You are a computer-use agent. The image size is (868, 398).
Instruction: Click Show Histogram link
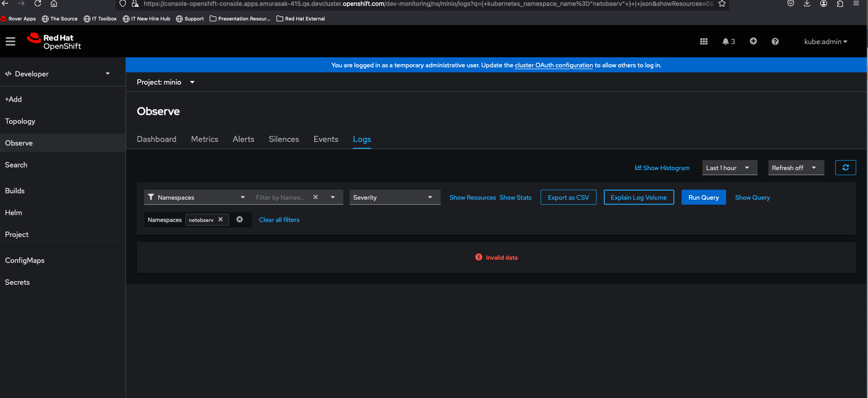662,168
